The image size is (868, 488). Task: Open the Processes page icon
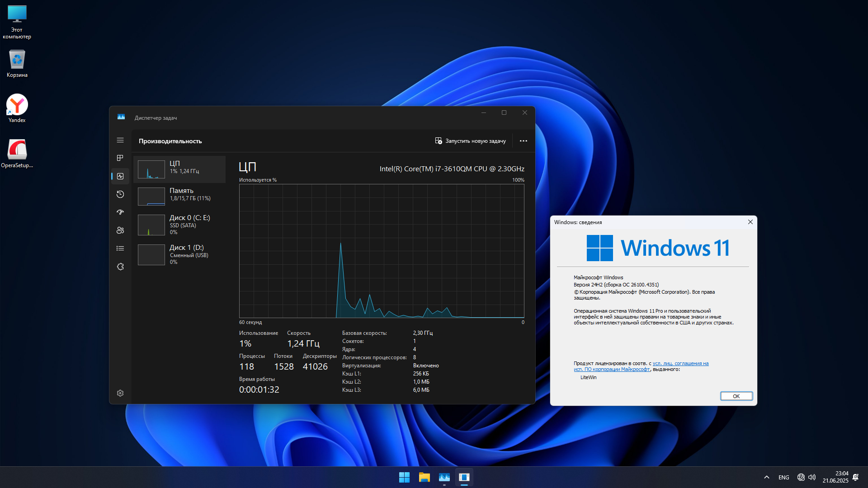(120, 158)
